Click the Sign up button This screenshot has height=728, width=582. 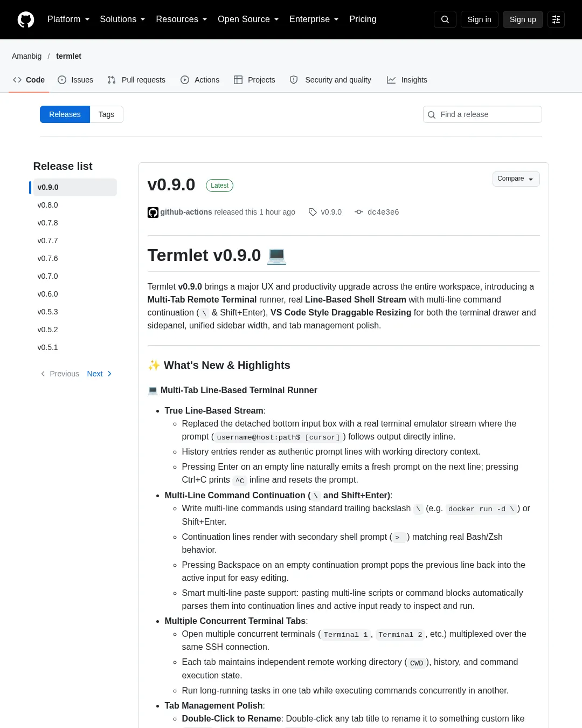tap(523, 19)
